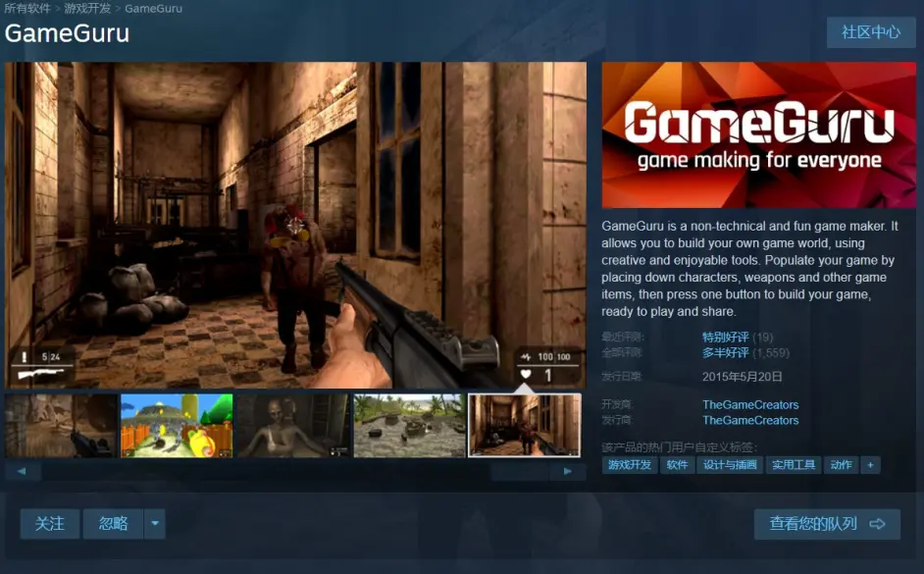Open the 社区中心 community hub button

click(x=871, y=31)
